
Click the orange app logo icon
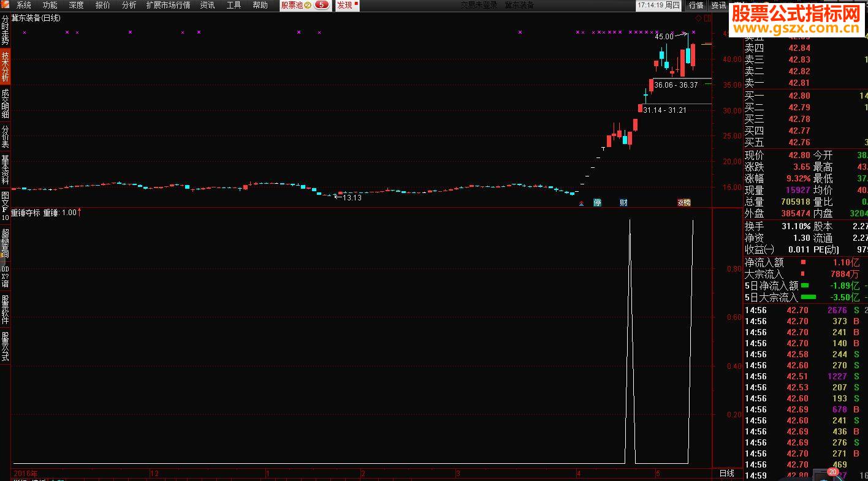point(5,5)
